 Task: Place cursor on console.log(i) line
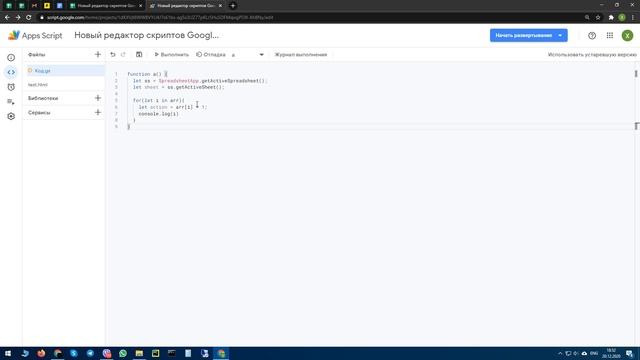158,114
